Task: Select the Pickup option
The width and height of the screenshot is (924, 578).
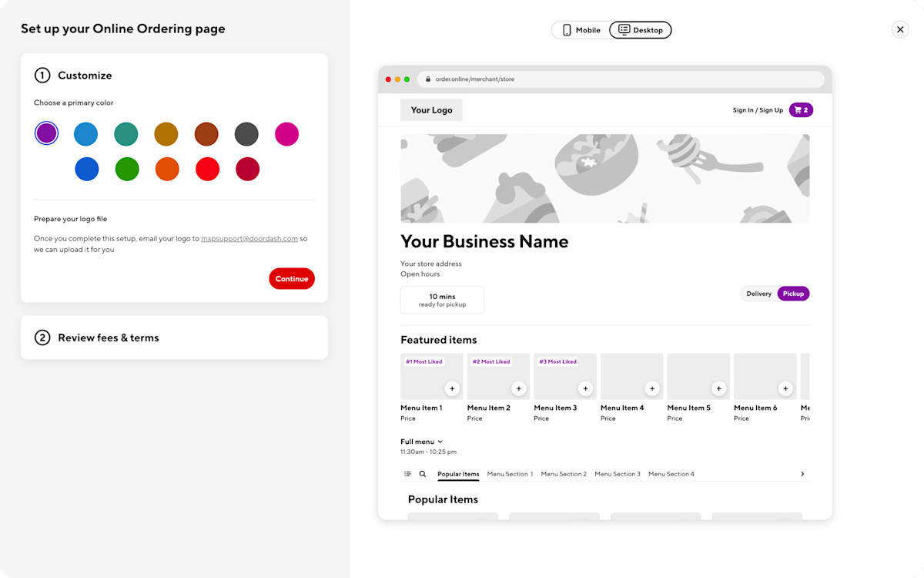Action: pos(793,293)
